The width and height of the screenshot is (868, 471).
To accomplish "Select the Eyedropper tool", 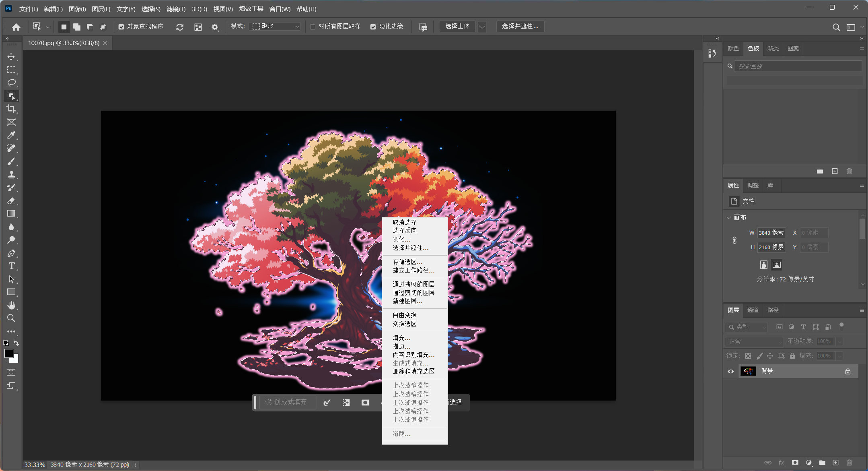I will 11,135.
